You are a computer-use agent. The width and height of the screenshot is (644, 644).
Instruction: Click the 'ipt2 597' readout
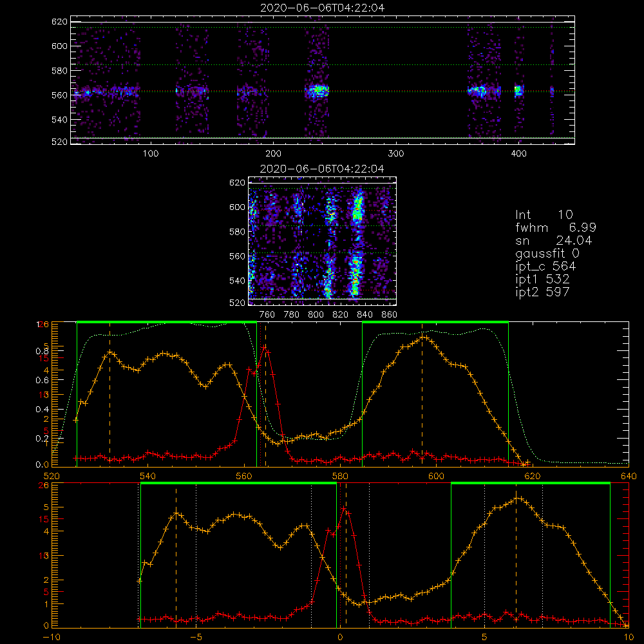click(542, 292)
